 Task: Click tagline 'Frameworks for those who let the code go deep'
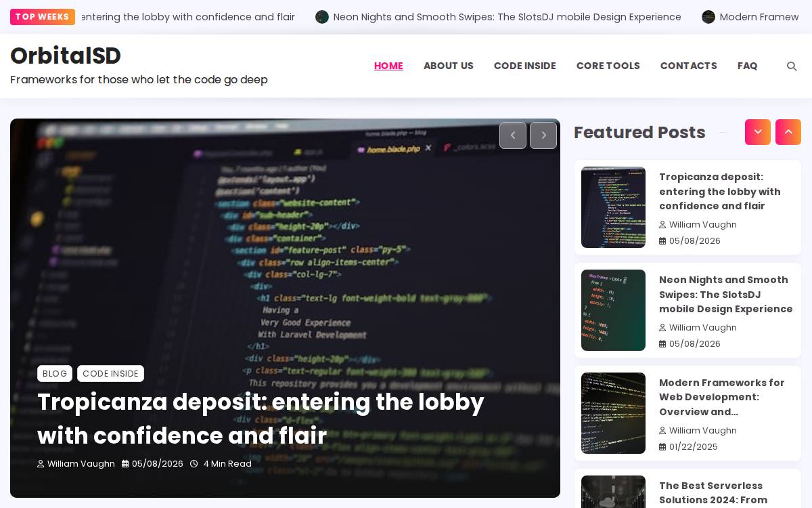(139, 80)
